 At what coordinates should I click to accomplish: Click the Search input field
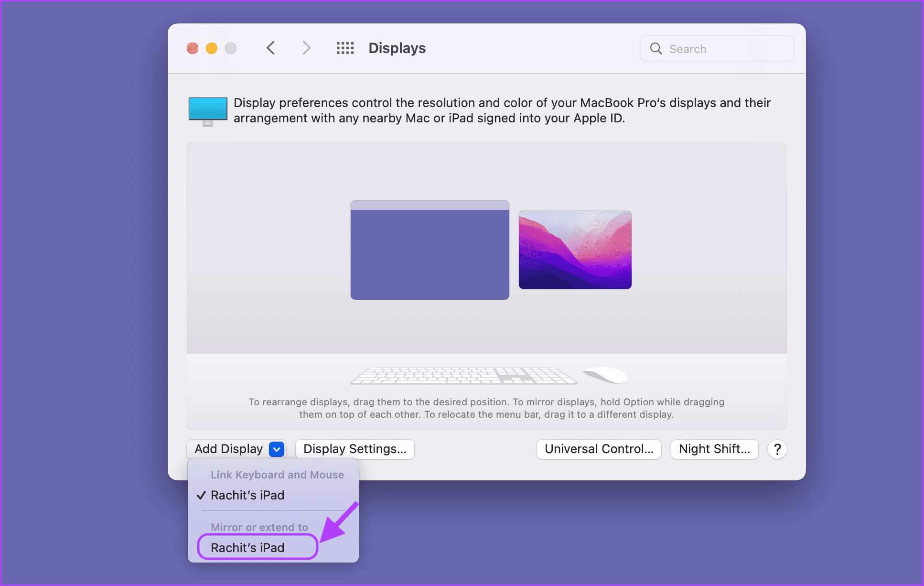pyautogui.click(x=717, y=49)
